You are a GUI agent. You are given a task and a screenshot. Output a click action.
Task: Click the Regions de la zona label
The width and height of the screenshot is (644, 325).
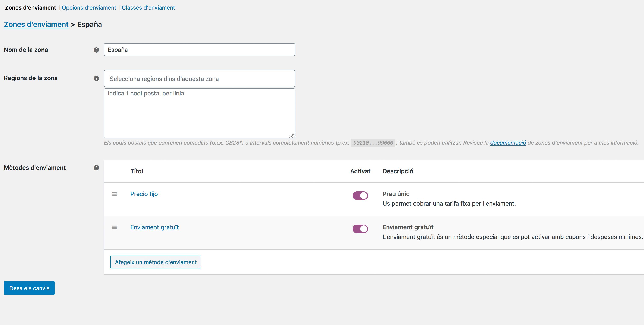(31, 78)
